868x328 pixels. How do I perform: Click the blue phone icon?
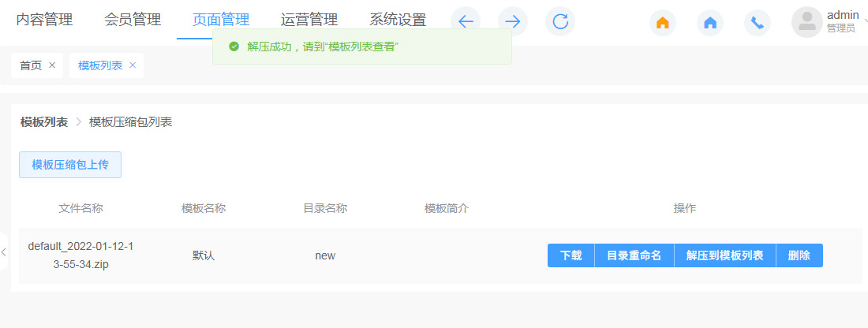pos(758,23)
